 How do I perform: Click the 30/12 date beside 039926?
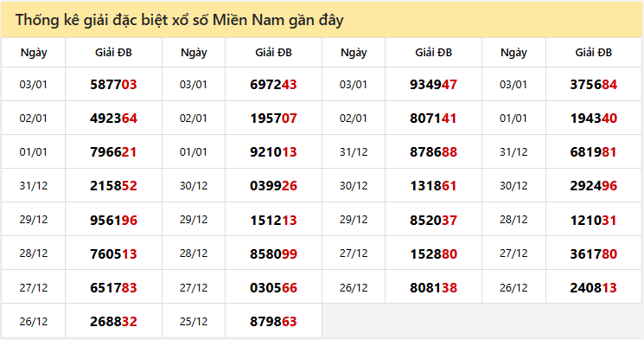point(194,186)
